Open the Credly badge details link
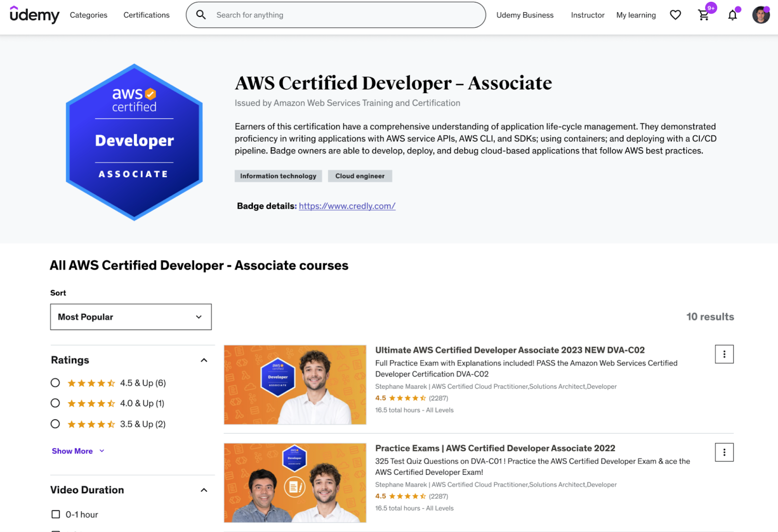The width and height of the screenshot is (778, 532). [x=347, y=206]
